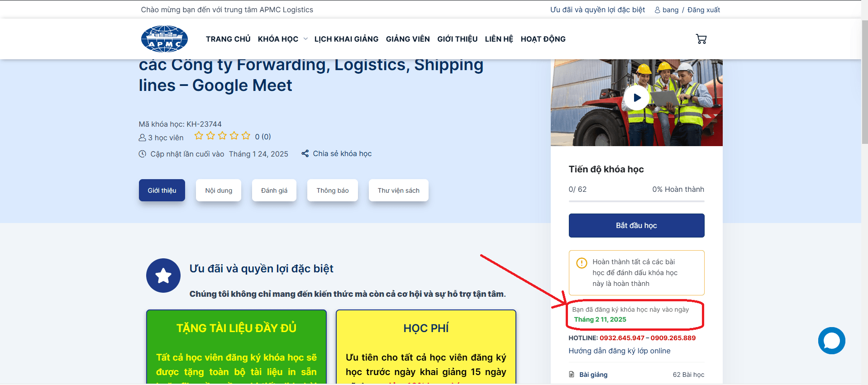
Task: Open the chat bubble widget
Action: [x=831, y=341]
